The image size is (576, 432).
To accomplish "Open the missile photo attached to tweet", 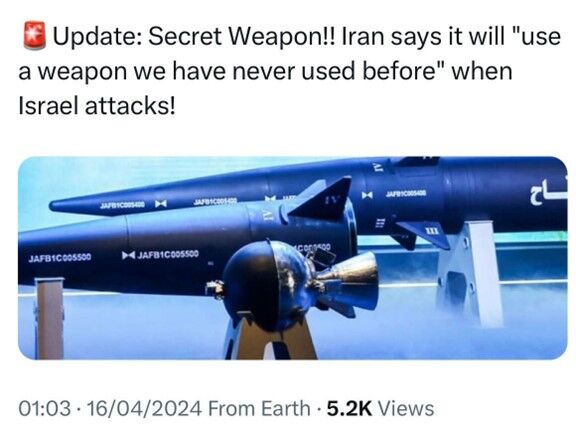I will (293, 258).
